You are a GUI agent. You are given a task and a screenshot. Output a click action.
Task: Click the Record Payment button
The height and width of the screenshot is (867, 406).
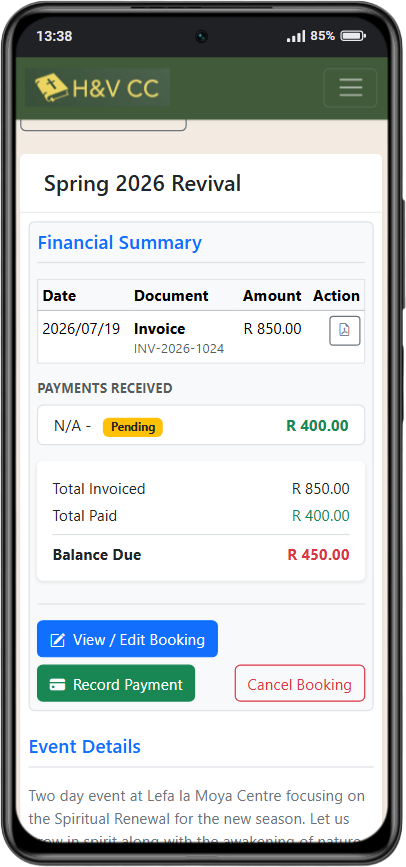point(116,683)
